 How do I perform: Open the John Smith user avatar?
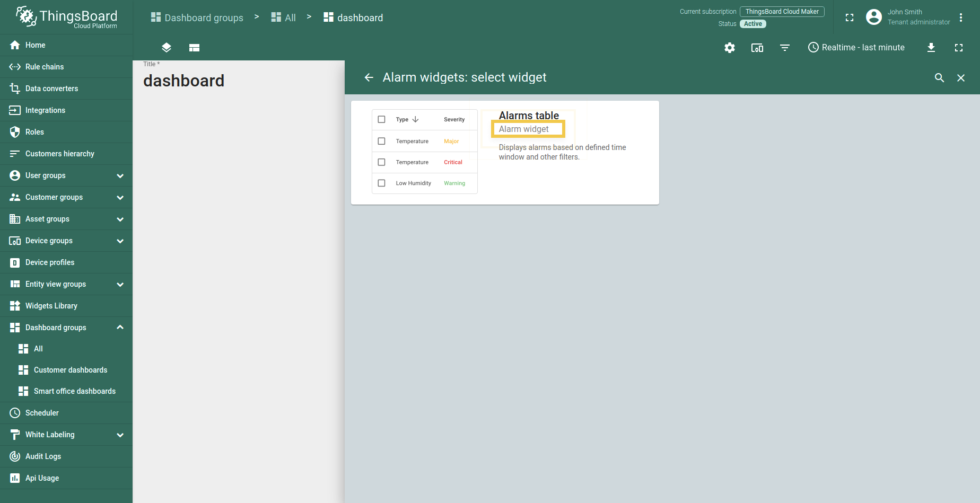click(x=873, y=17)
